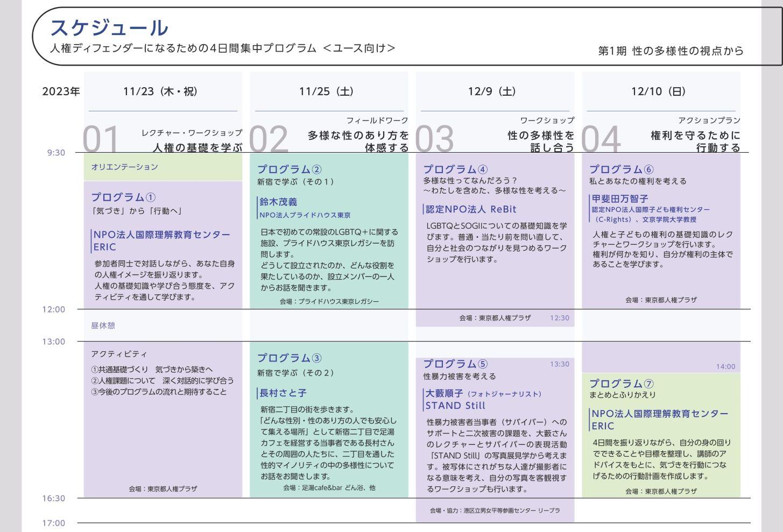Click the 12:00 time marker

[54, 309]
